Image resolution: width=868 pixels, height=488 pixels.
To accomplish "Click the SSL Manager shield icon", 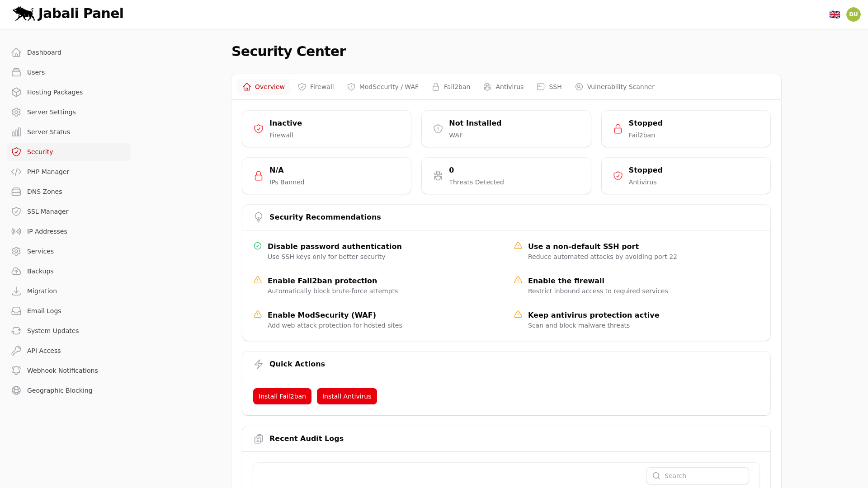I will [x=16, y=211].
